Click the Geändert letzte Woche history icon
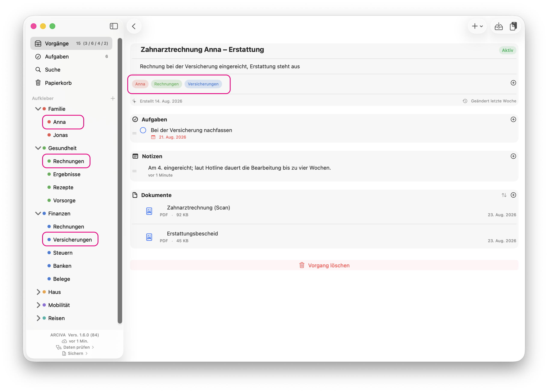The width and height of the screenshot is (548, 392). [465, 101]
